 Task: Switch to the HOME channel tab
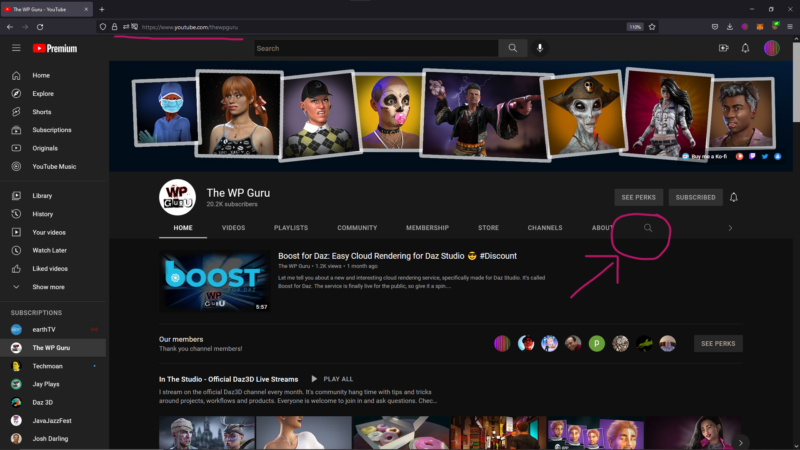tap(183, 228)
